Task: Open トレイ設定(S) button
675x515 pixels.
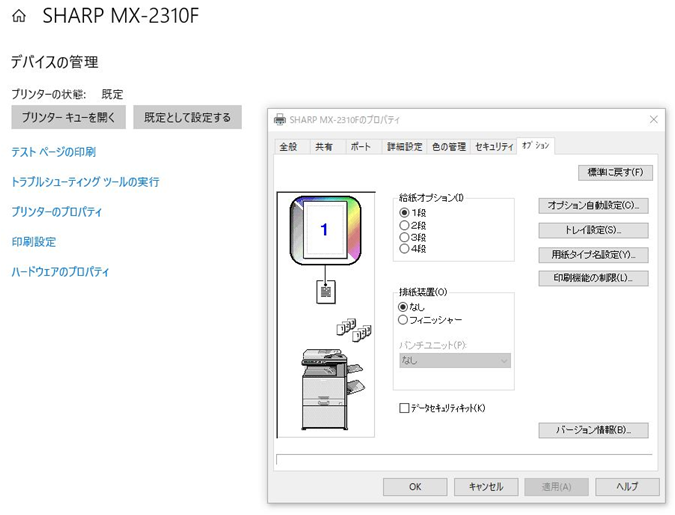Action: click(x=593, y=230)
